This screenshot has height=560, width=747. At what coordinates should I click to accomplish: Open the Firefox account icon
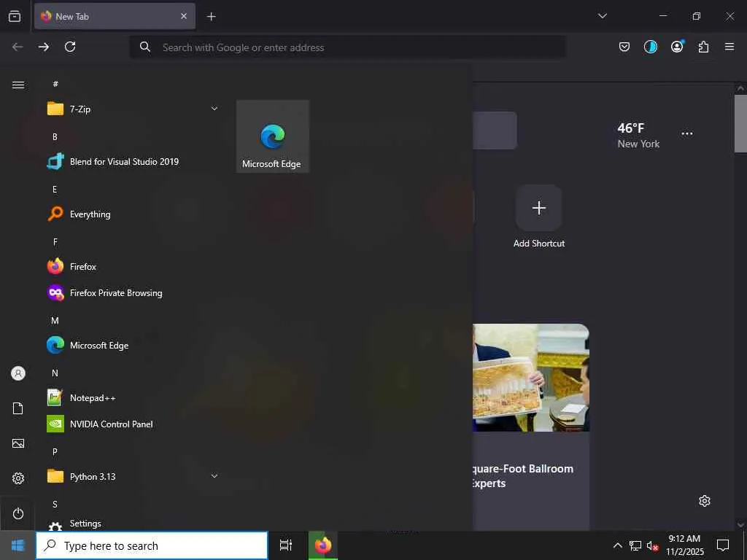677,46
